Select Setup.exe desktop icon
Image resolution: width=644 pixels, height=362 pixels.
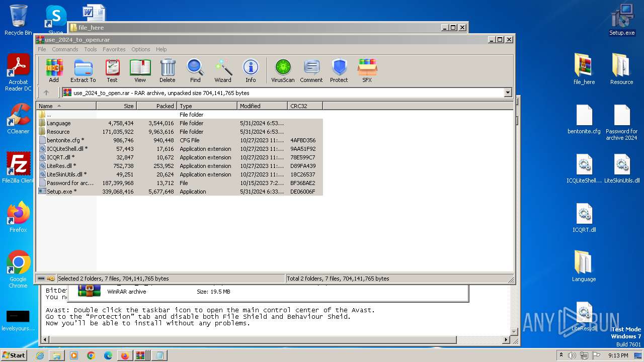622,20
